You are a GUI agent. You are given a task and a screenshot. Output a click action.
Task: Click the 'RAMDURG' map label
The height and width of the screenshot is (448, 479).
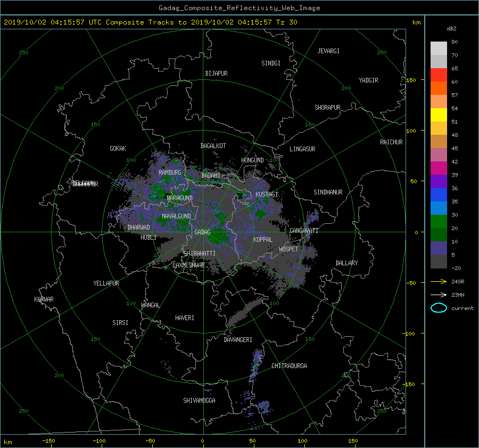point(170,173)
